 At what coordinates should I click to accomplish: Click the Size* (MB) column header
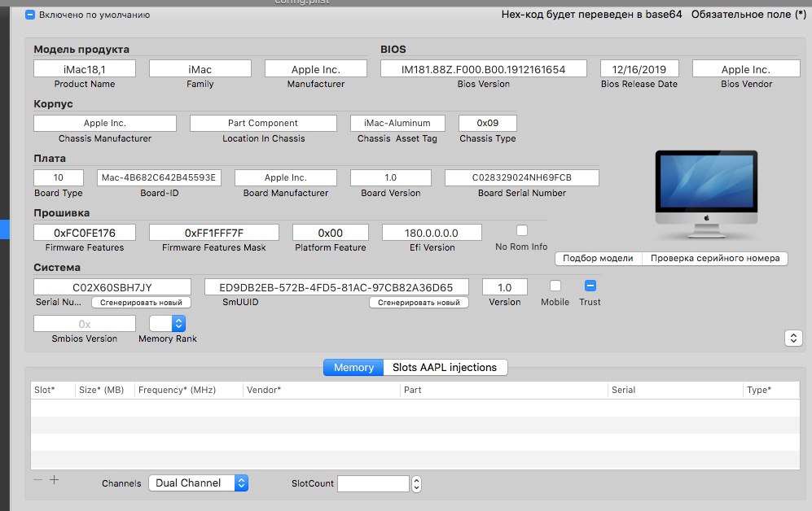104,390
